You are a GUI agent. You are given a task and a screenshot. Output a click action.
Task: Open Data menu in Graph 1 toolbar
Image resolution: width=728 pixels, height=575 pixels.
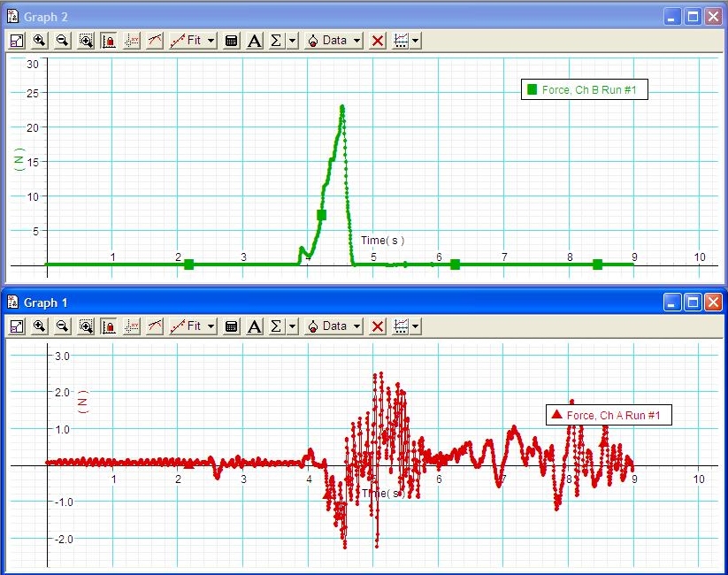pyautogui.click(x=333, y=326)
